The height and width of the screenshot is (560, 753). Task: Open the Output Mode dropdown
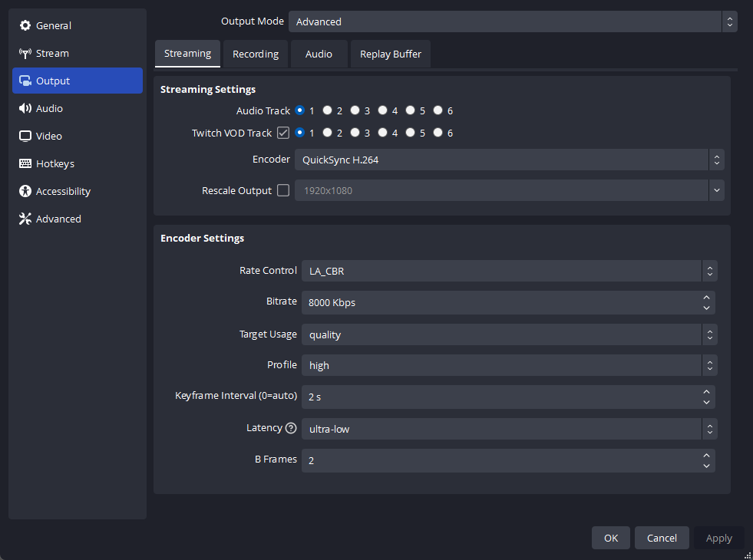[513, 21]
